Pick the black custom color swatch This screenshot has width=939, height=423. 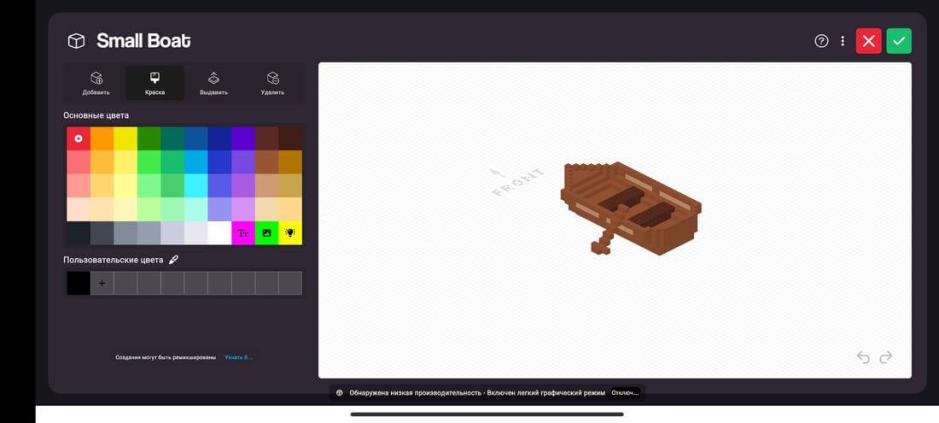78,283
